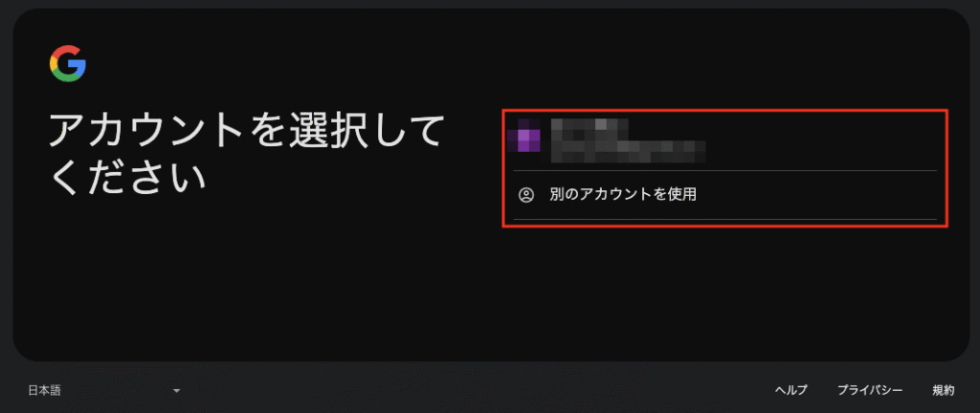The image size is (980, 413).
Task: Open the ヘルプ link
Action: click(791, 391)
